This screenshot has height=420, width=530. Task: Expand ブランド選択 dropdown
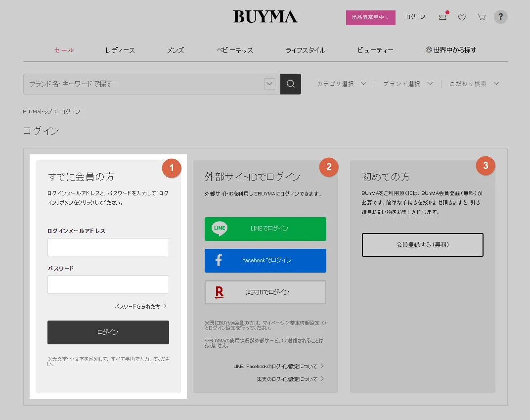408,84
